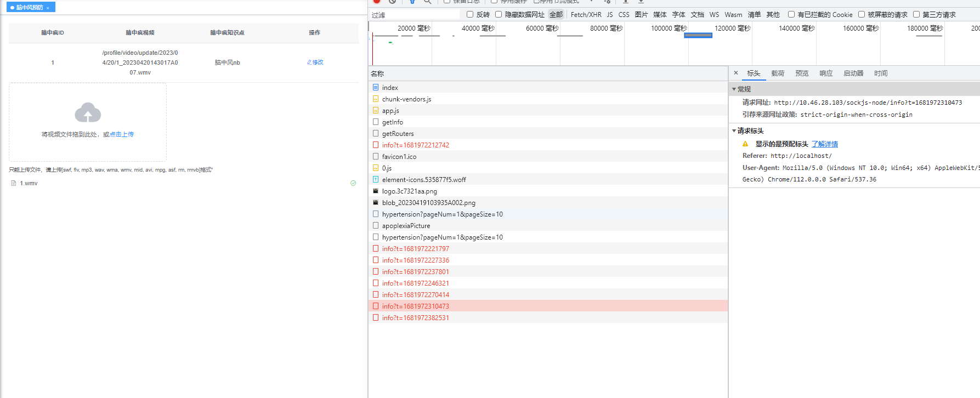
Task: Select the 0.js request row
Action: (x=548, y=168)
